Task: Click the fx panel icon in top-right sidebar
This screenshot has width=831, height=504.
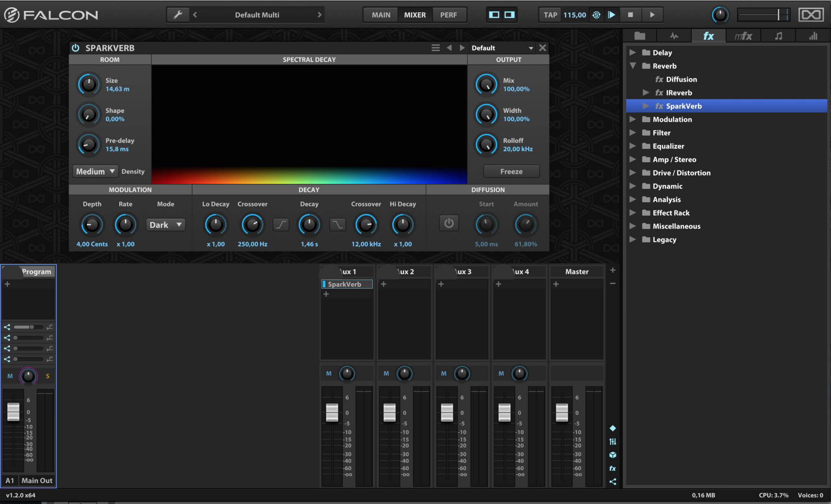Action: (711, 37)
